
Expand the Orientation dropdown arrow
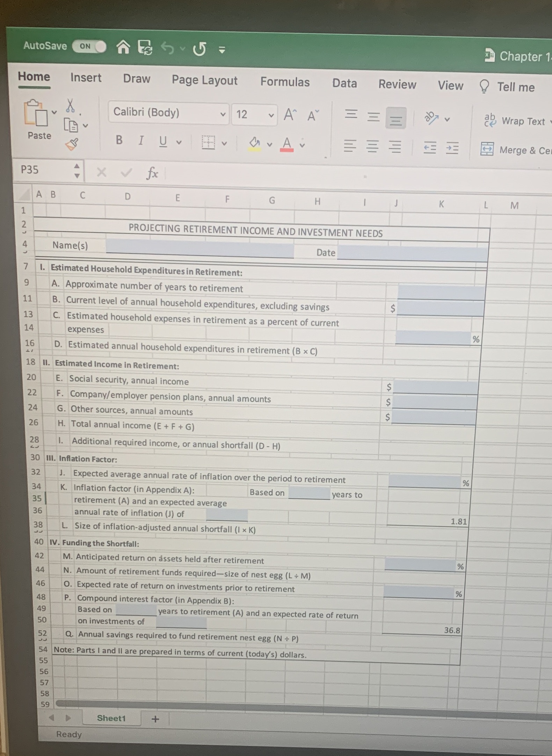click(447, 120)
